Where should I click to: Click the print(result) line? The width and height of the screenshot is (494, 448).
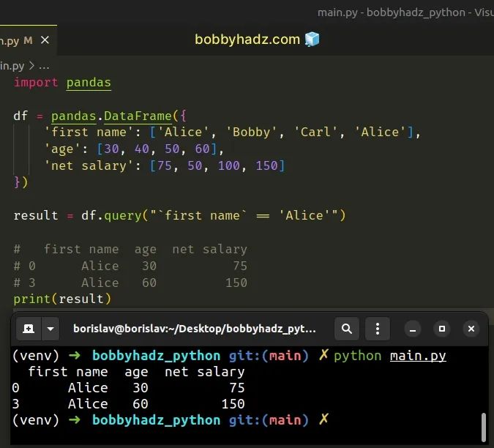click(x=62, y=299)
